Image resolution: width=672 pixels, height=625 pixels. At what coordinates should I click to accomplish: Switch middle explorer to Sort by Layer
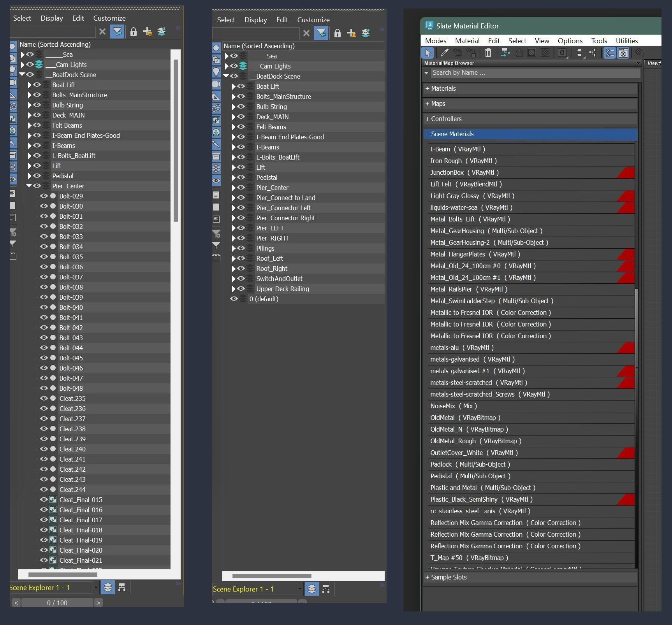point(312,589)
